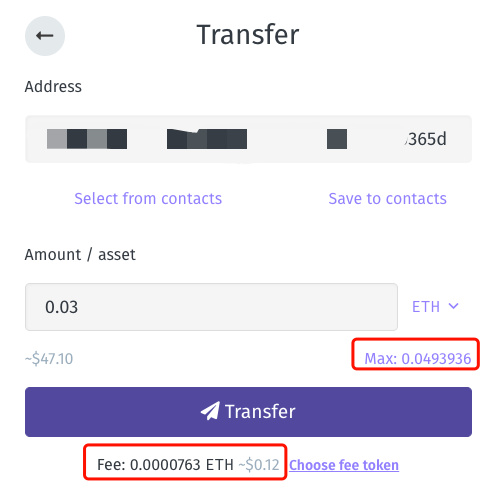Click the Amount / asset label
The height and width of the screenshot is (497, 495).
click(x=80, y=255)
